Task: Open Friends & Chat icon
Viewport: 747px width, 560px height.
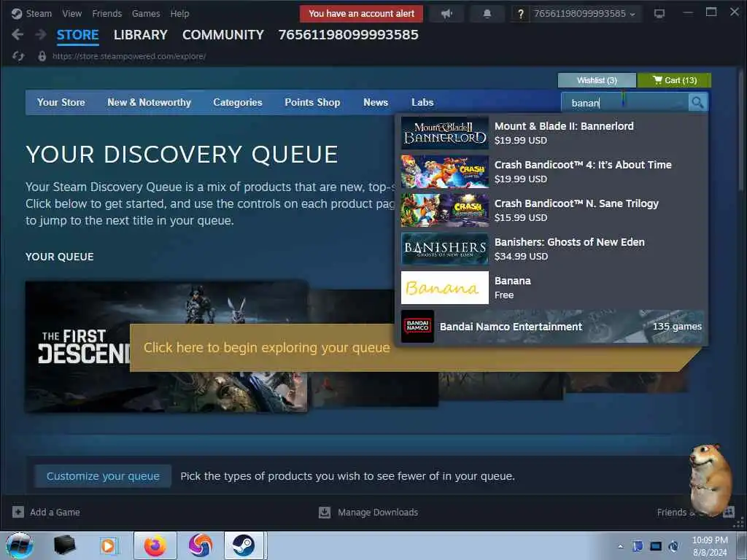Action: (x=729, y=512)
